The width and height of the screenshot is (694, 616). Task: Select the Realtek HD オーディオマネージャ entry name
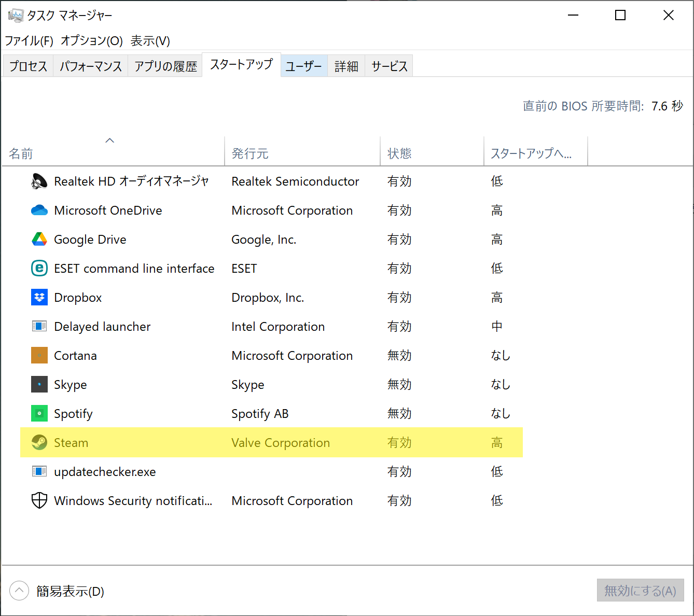[x=131, y=181]
